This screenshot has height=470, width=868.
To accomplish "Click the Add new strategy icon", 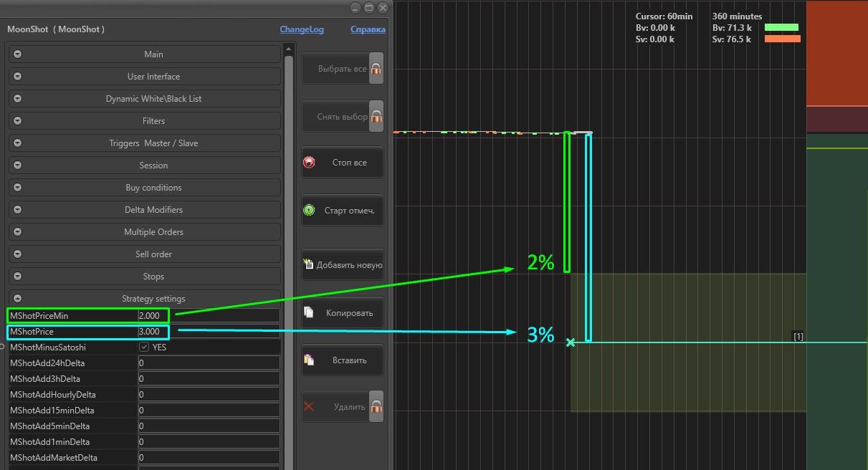I will point(308,264).
